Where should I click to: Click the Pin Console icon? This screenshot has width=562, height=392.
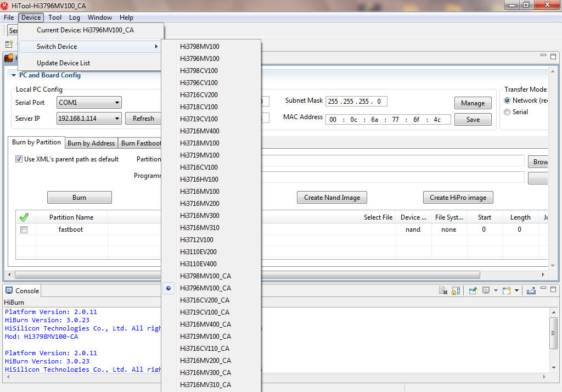[x=472, y=290]
